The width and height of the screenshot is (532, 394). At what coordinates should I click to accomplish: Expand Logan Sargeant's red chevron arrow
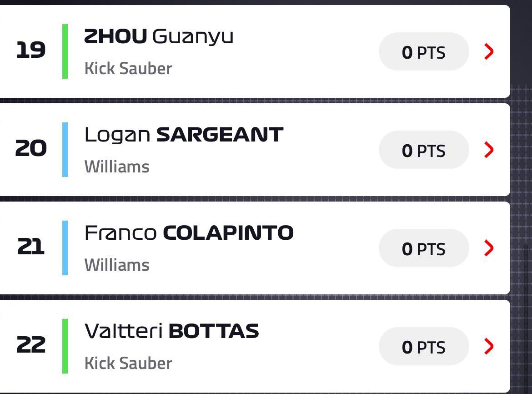click(x=489, y=150)
